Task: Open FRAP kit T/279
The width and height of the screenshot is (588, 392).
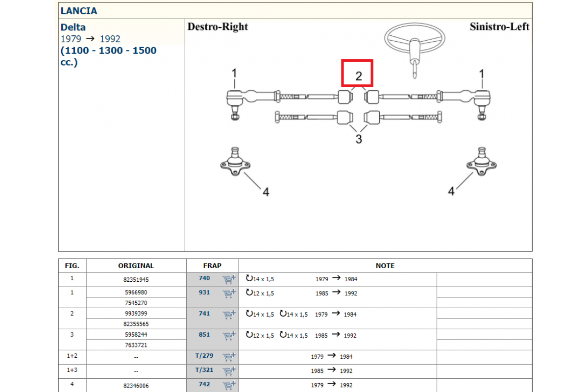Action: pos(204,356)
